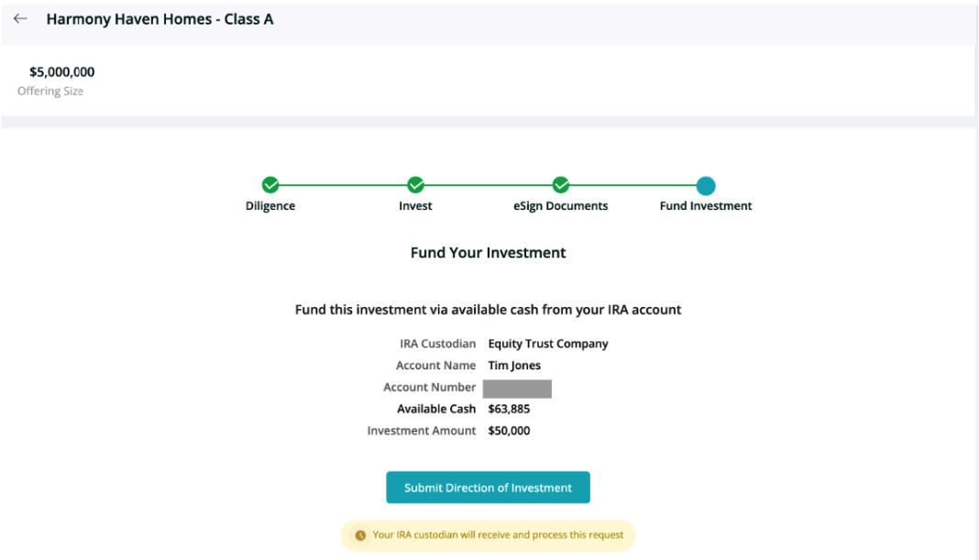979x560 pixels.
Task: Click the eSign Documents completion checkmark
Action: tap(560, 185)
